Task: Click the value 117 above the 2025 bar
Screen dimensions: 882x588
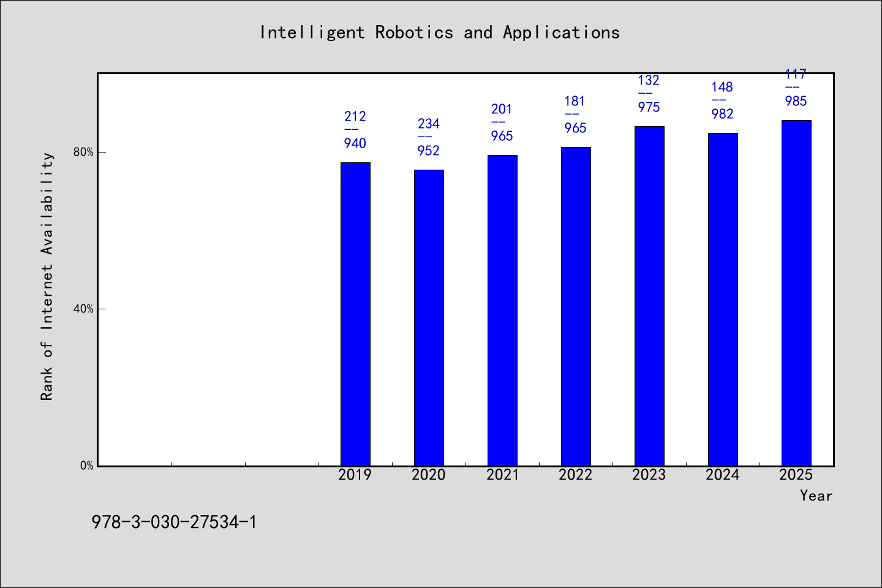Action: coord(796,75)
